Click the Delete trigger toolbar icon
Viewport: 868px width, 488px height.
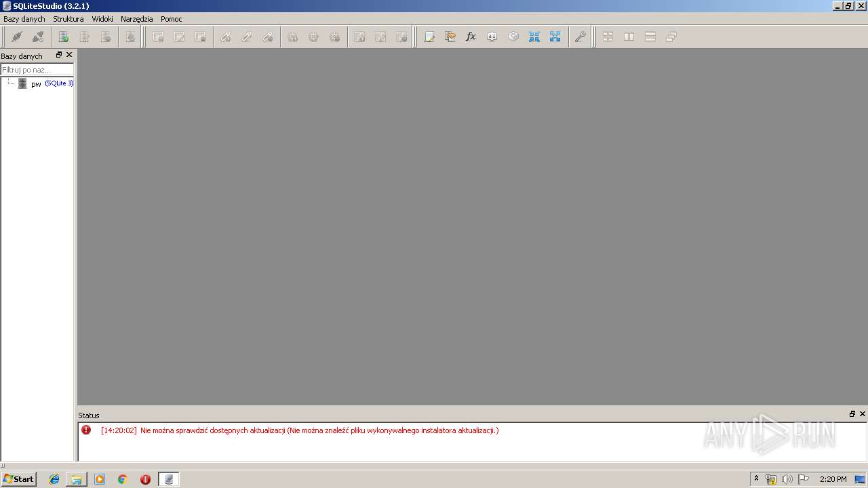[334, 37]
